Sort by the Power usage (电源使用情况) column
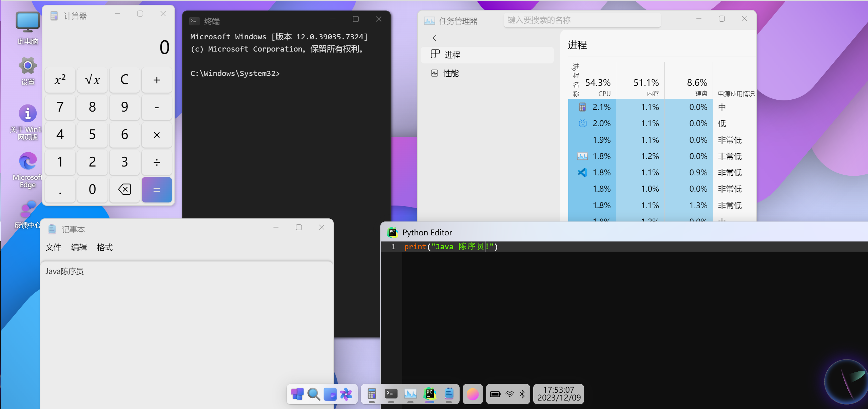 tap(736, 94)
